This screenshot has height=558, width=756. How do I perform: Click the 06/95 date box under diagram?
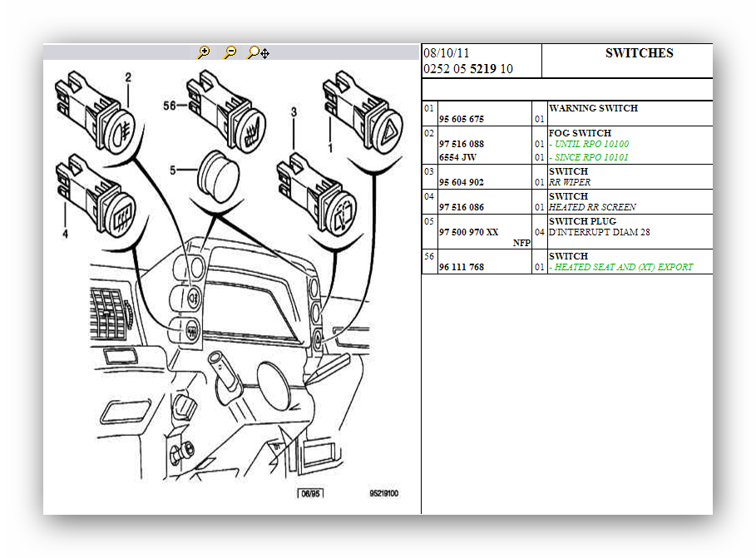click(x=310, y=493)
